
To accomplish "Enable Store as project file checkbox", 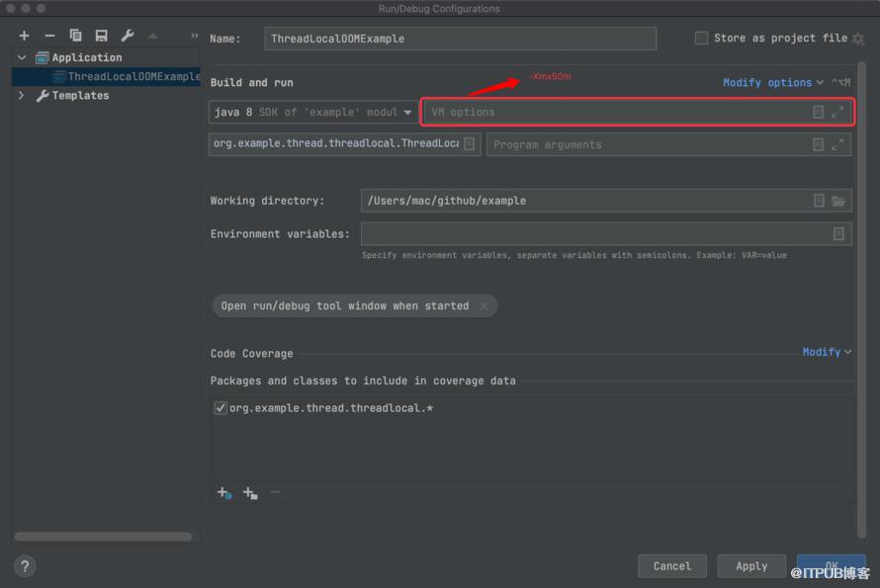I will (701, 39).
